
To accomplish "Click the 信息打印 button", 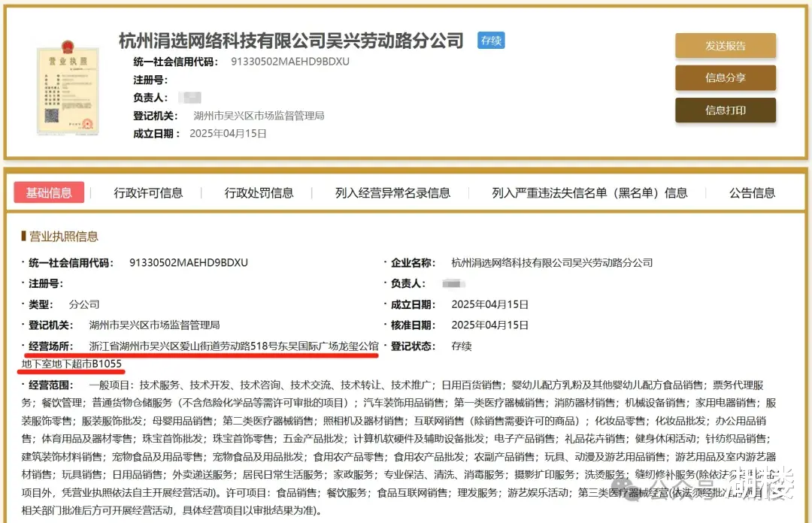I will pos(725,110).
